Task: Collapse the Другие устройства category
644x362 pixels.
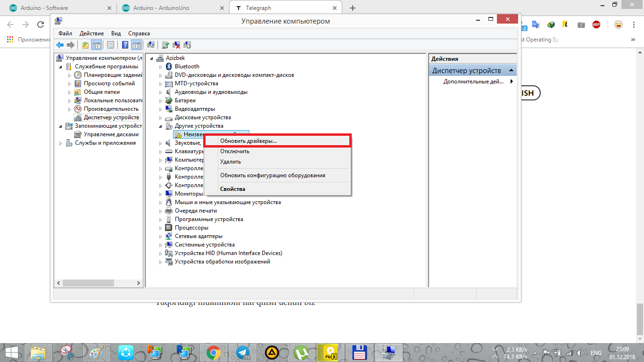Action: click(160, 126)
